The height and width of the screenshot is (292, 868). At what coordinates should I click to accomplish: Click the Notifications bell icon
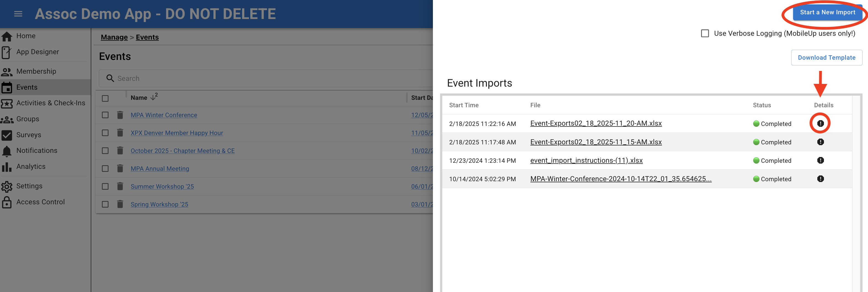(7, 151)
